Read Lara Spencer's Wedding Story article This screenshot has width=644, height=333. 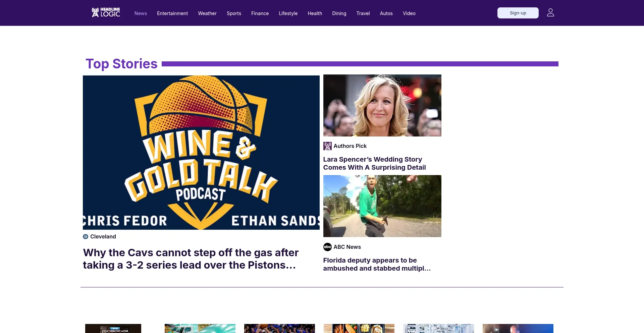374,163
